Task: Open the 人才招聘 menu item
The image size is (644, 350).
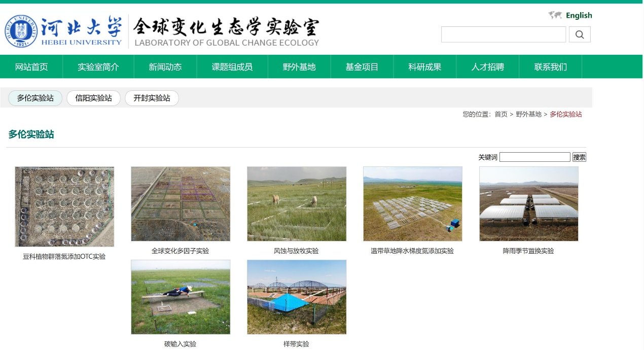Action: tap(488, 67)
